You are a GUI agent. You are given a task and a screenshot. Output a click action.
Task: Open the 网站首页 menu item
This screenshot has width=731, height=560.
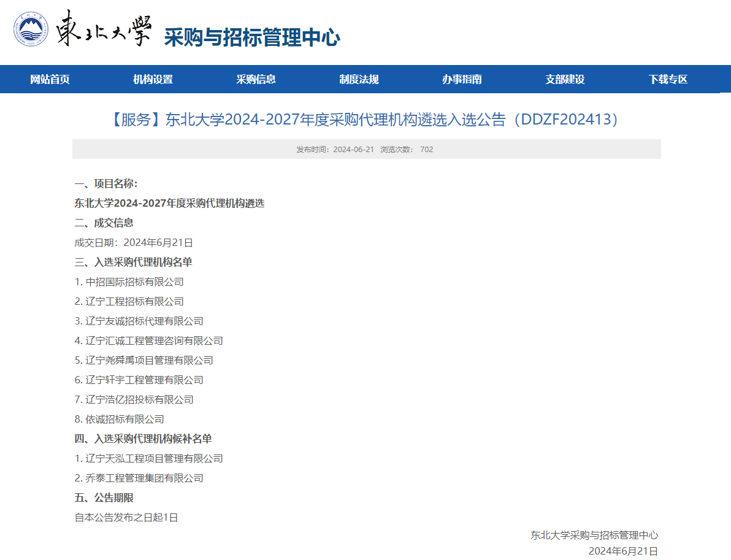coord(50,79)
